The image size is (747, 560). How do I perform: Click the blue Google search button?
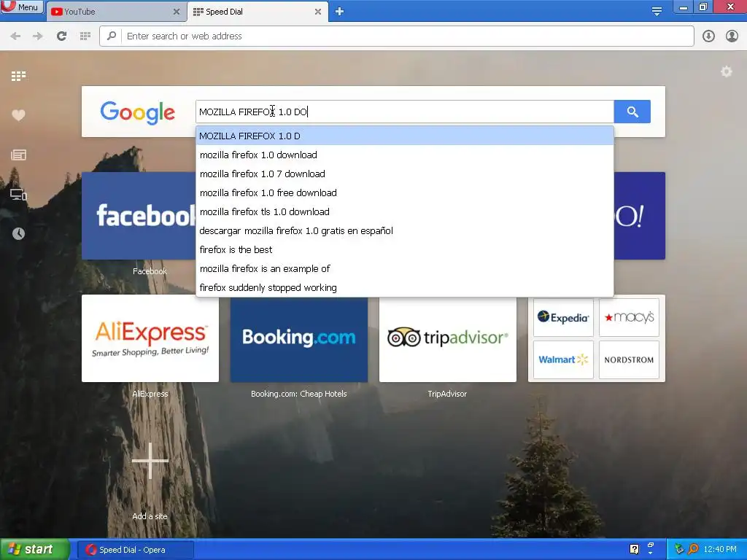point(632,112)
